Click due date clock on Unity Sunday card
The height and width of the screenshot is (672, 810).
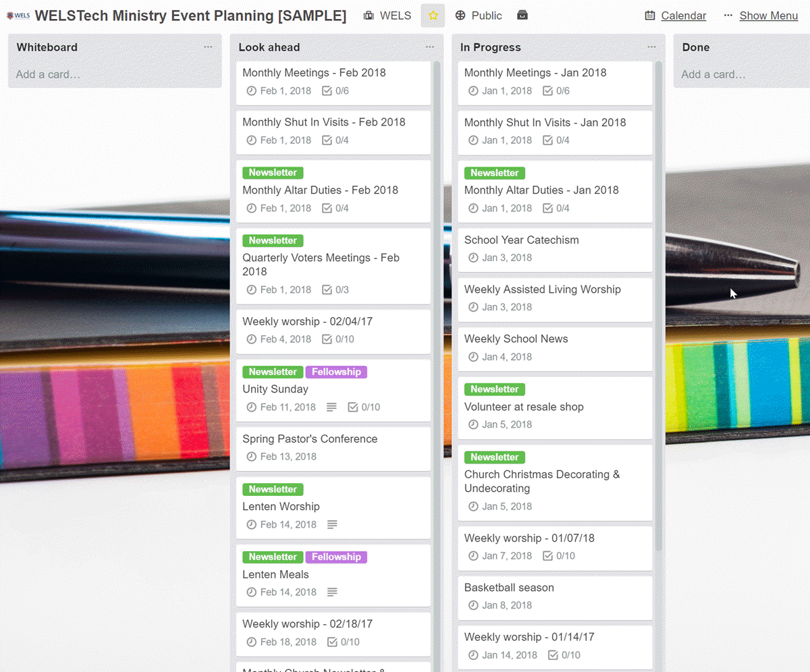tap(252, 408)
